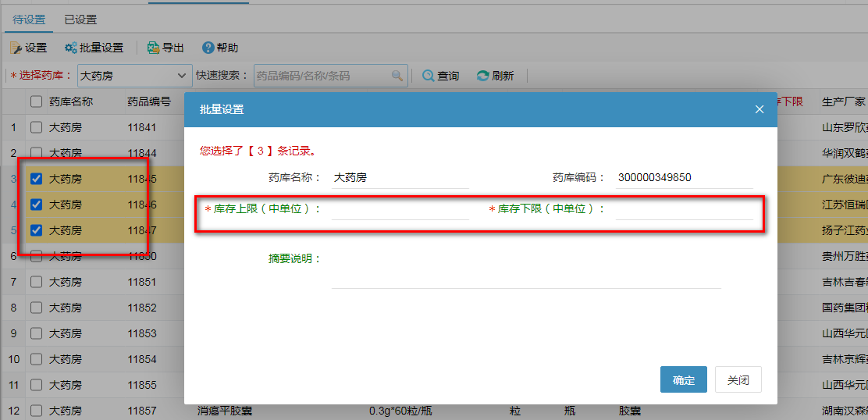Open 帮助 question mark icon

208,48
